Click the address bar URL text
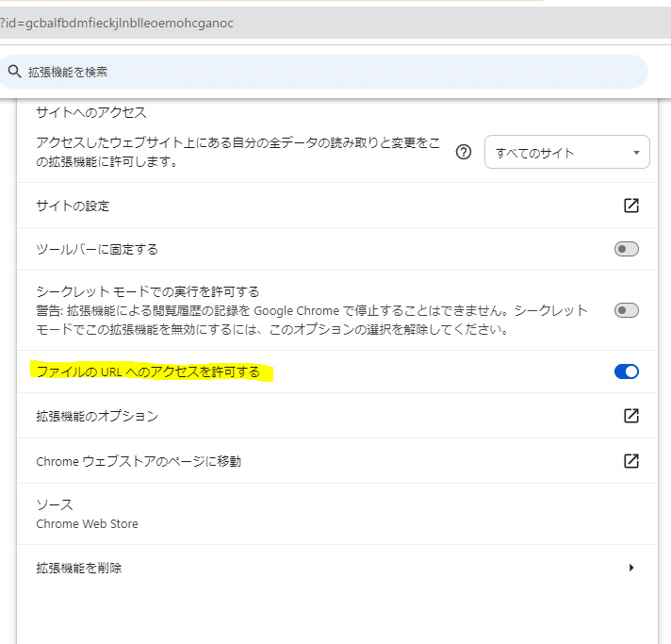 tap(117, 23)
